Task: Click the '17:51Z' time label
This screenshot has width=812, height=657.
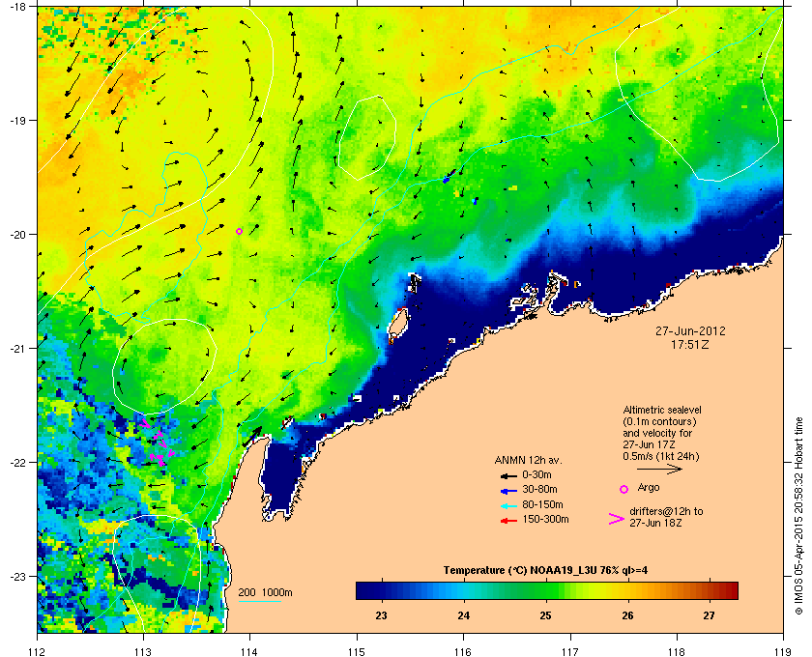Action: tap(690, 344)
